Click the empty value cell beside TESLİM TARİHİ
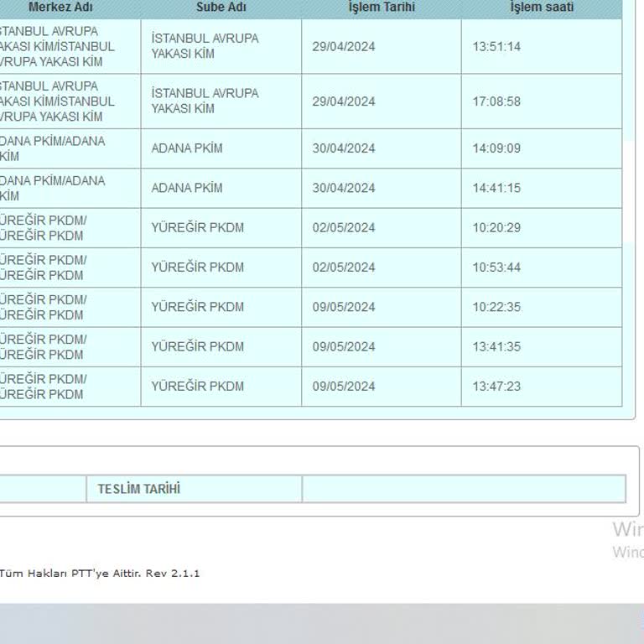 (x=464, y=489)
